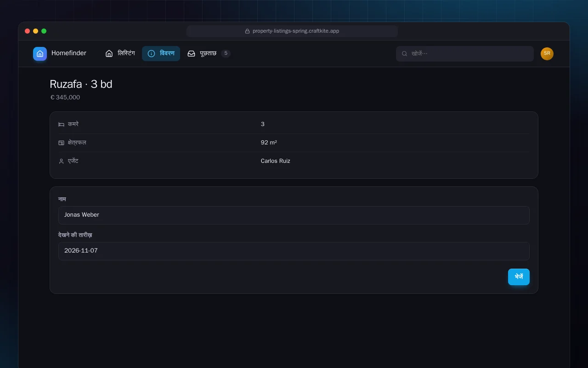Screen dimensions: 588x368
Task: Click the agent name Carlos Ruiz
Action: coord(276,161)
